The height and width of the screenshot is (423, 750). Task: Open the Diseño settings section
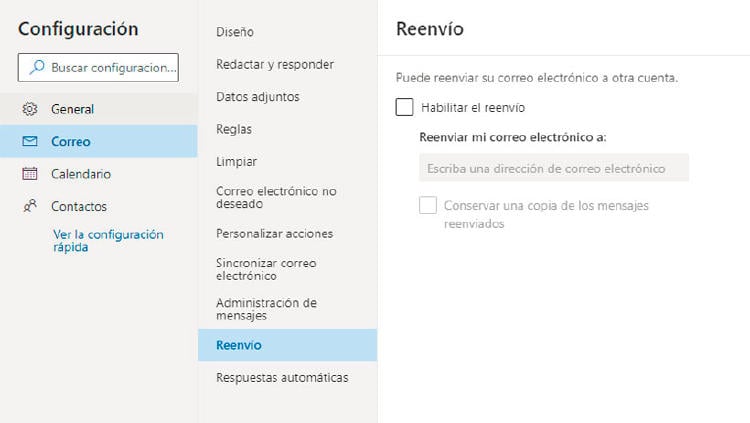click(235, 32)
